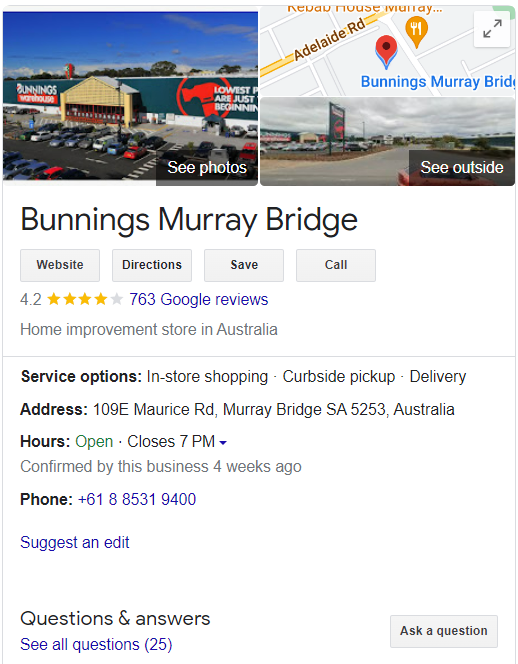Expand the map with the fullscreen arrows icon
Screen dimensions: 518x664
pyautogui.click(x=492, y=29)
